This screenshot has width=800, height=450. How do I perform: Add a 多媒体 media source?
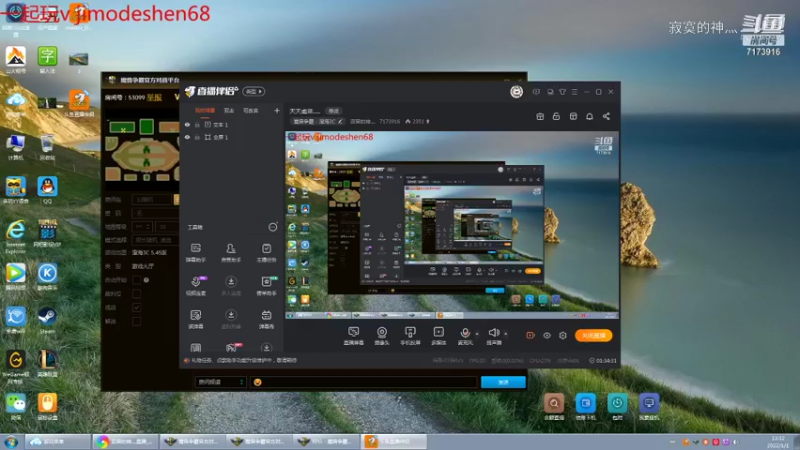[x=438, y=336]
